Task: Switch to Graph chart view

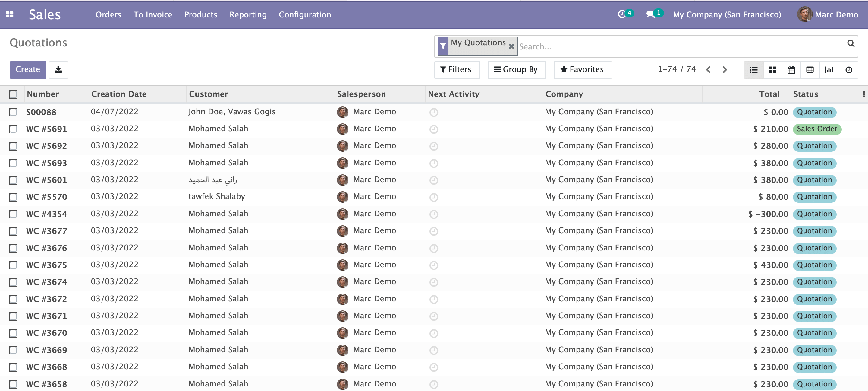Action: click(x=829, y=70)
